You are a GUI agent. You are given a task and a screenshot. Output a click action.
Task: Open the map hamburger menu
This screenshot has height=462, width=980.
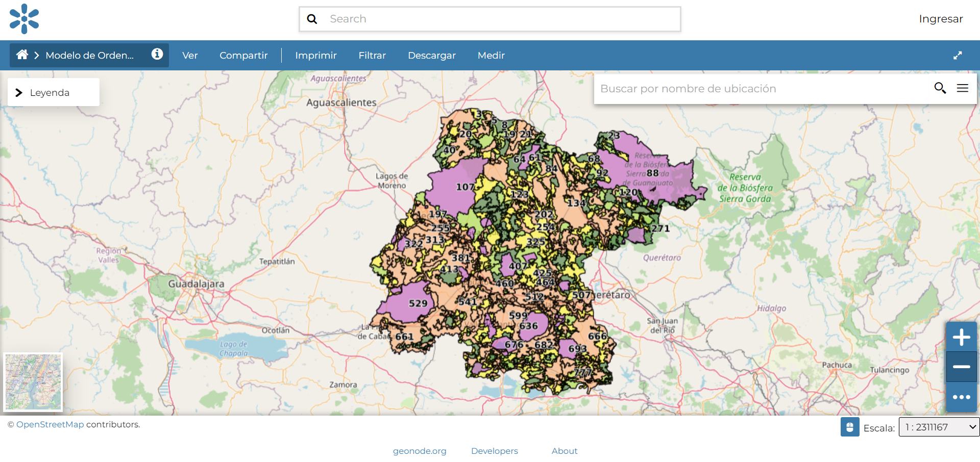(963, 88)
